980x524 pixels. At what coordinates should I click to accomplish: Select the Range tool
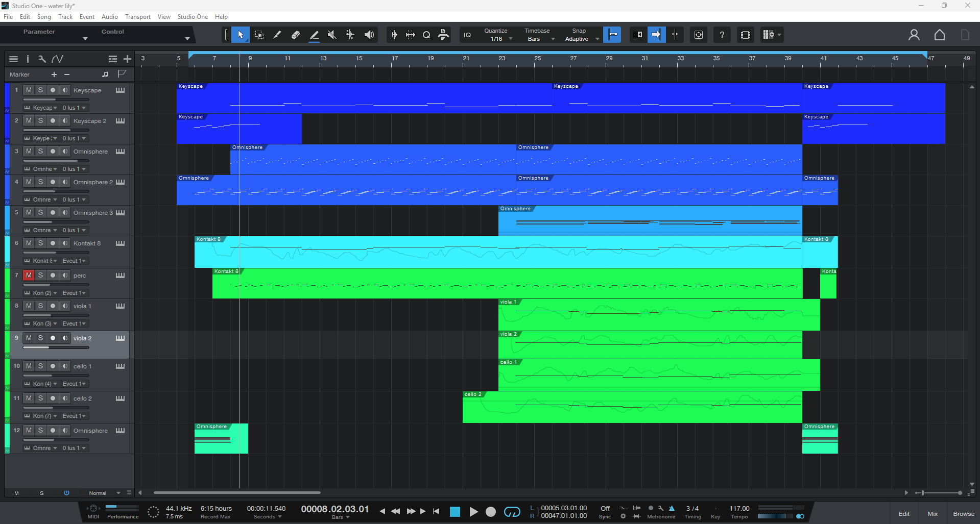coord(259,35)
